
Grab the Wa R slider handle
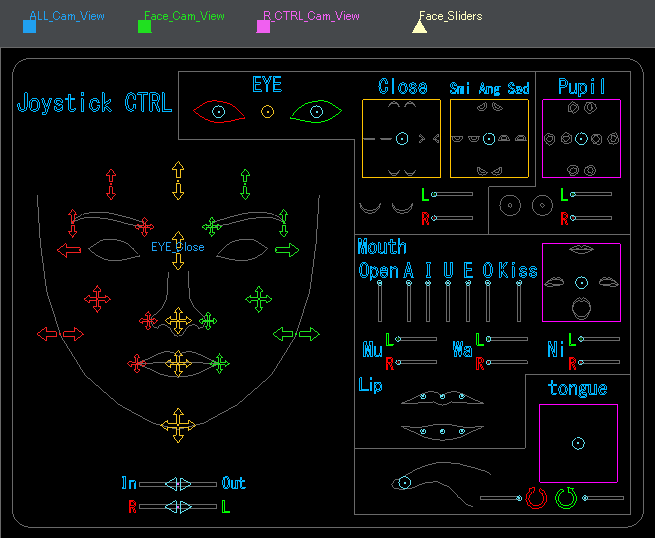pyautogui.click(x=488, y=362)
